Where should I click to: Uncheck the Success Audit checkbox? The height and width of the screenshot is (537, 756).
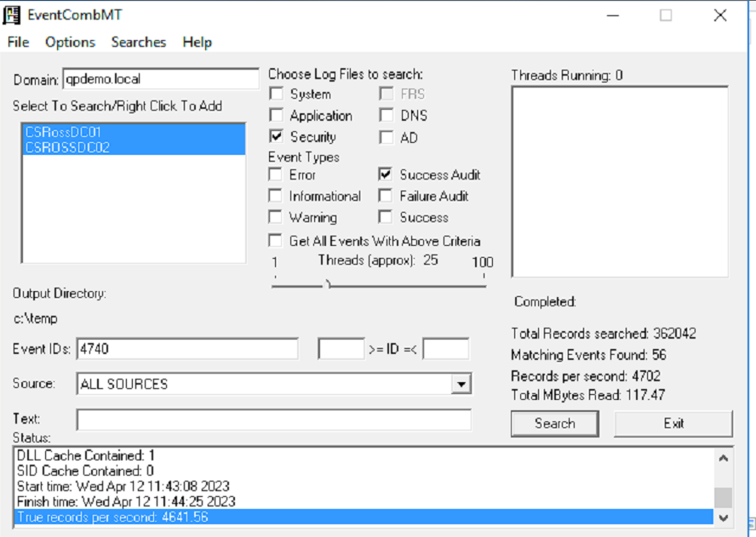click(x=385, y=174)
